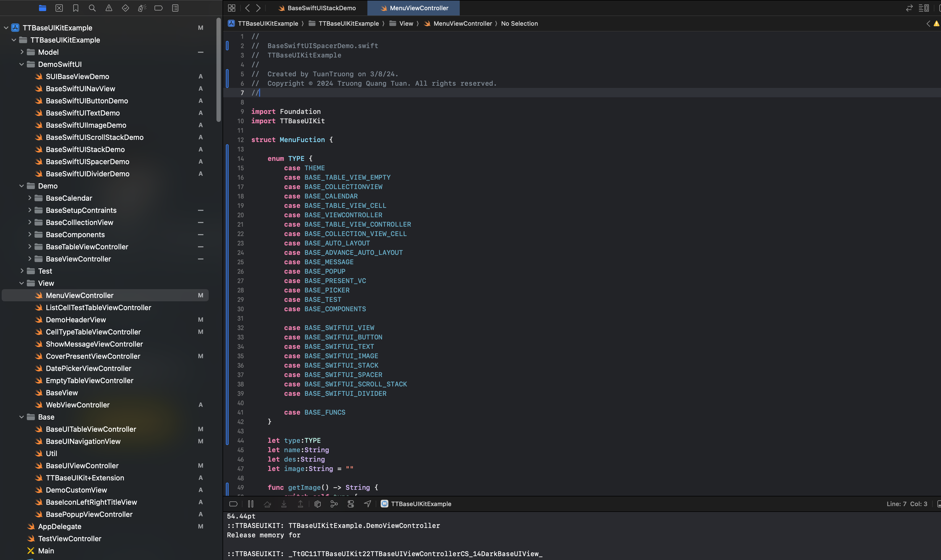Select the MenuViewController tab
Screen dimensions: 941x560
pyautogui.click(x=414, y=8)
